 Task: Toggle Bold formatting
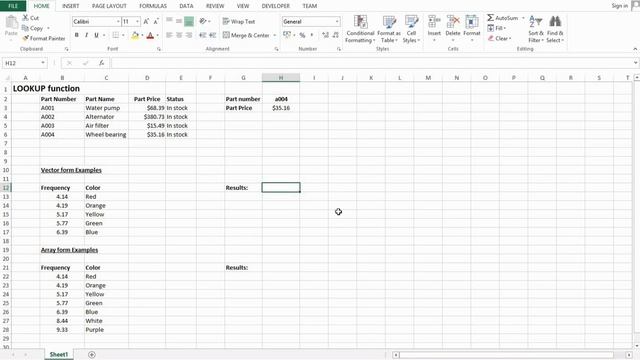(77, 36)
